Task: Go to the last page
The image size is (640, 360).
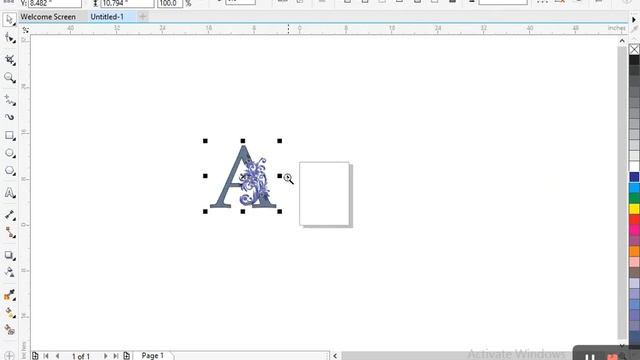Action: coord(116,356)
